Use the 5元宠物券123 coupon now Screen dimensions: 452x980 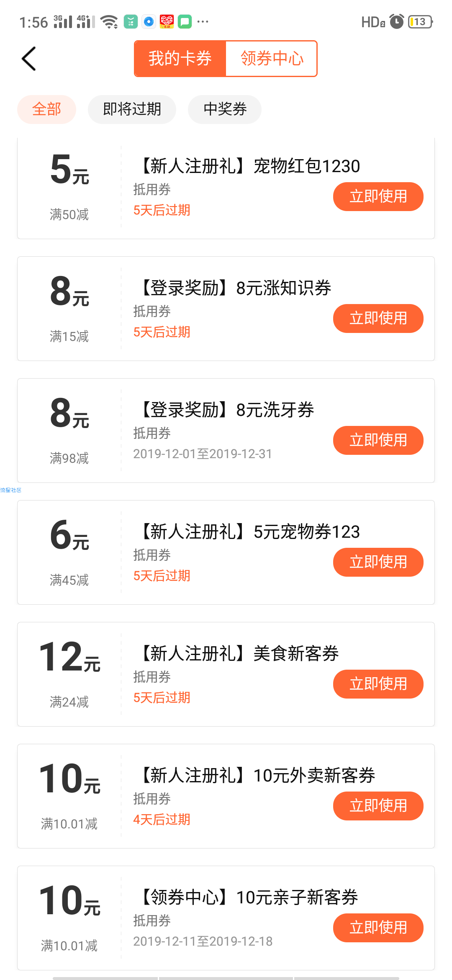pos(378,562)
